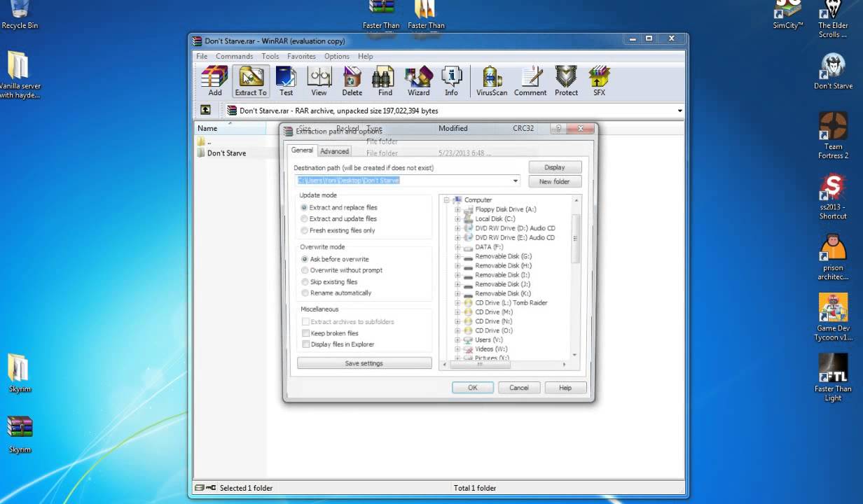Select Extract and update files option

coord(339,218)
